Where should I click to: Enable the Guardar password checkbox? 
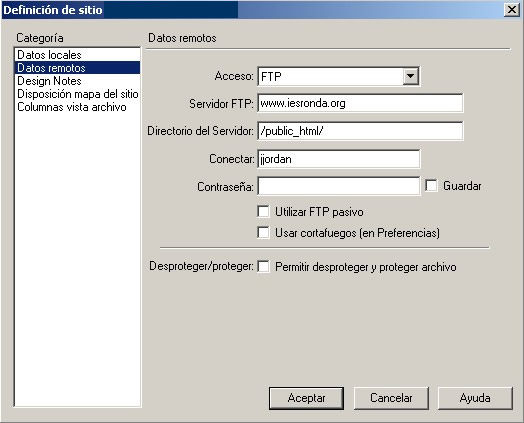click(431, 185)
